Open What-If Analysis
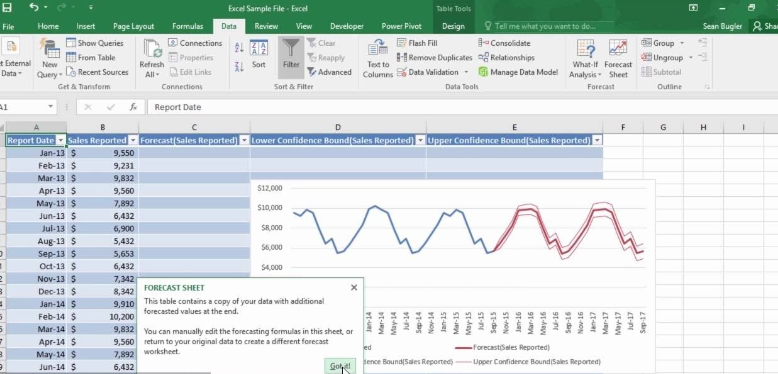 click(x=585, y=58)
